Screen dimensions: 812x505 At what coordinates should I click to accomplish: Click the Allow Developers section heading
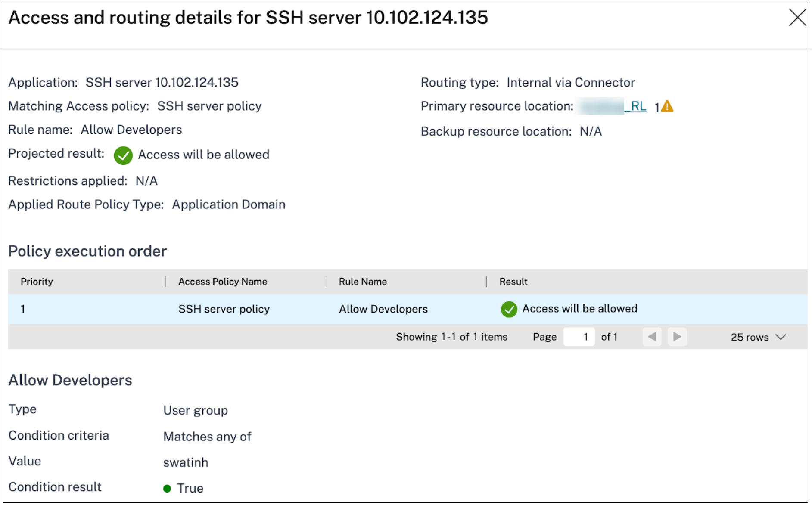70,380
